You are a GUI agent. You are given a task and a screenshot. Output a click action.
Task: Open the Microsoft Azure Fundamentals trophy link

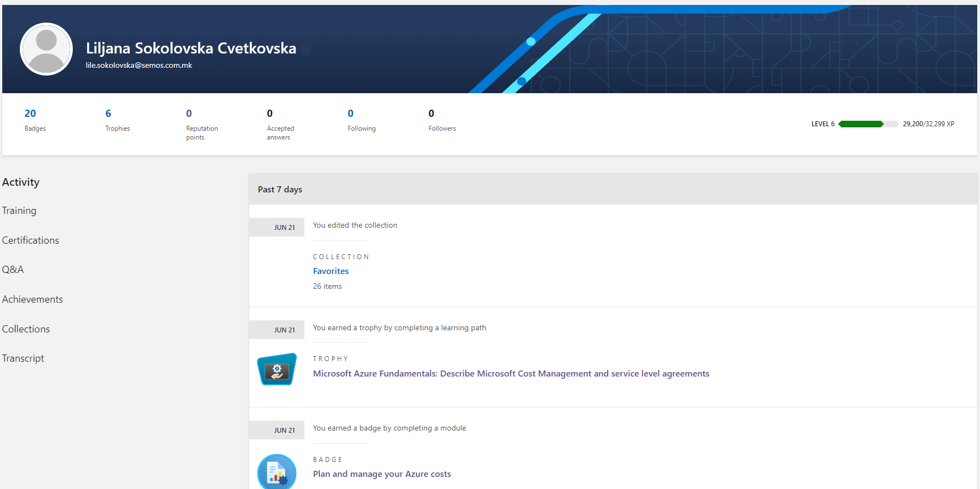click(511, 374)
